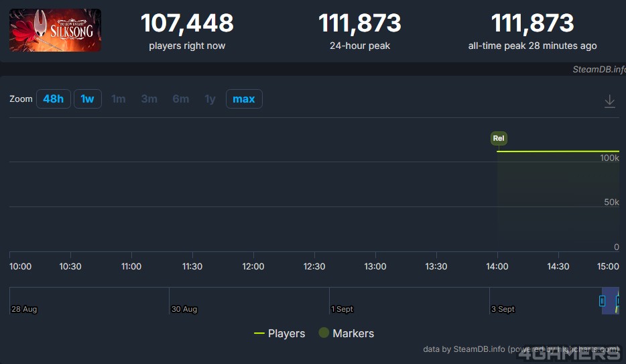Select the 48h zoom range
Image resolution: width=626 pixels, height=364 pixels.
(x=54, y=99)
